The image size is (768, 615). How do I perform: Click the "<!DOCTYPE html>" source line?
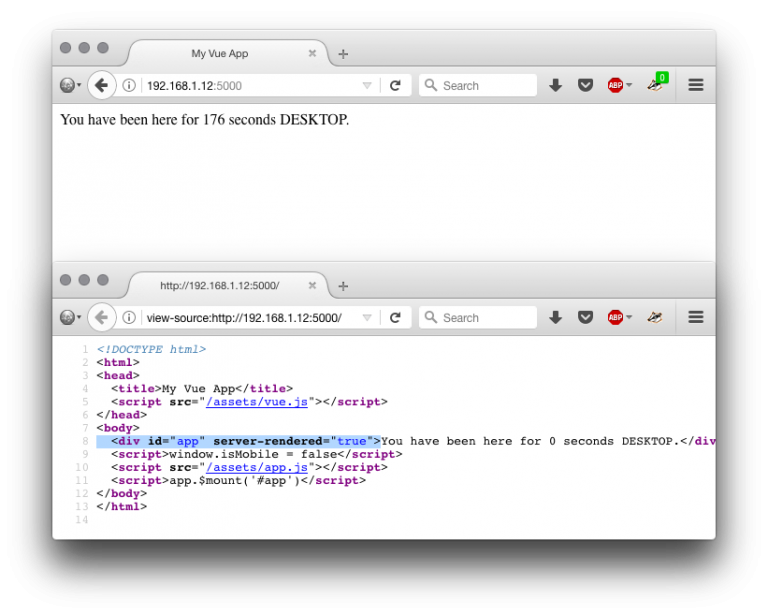point(151,349)
